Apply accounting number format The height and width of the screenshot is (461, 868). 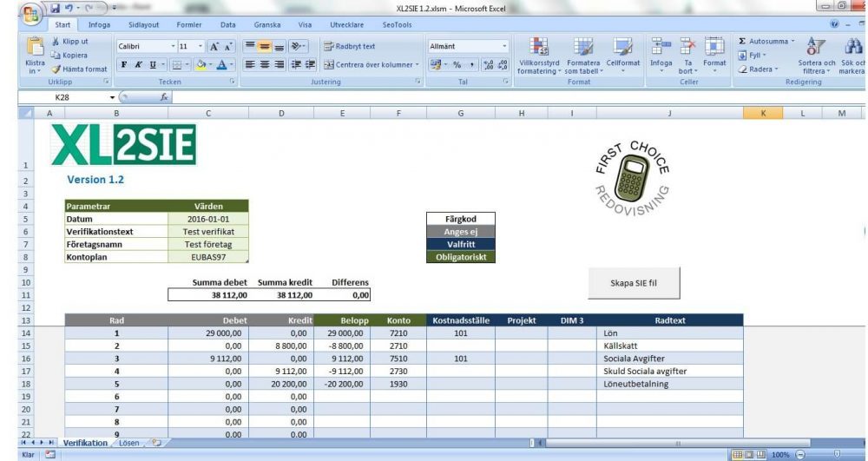(x=435, y=65)
